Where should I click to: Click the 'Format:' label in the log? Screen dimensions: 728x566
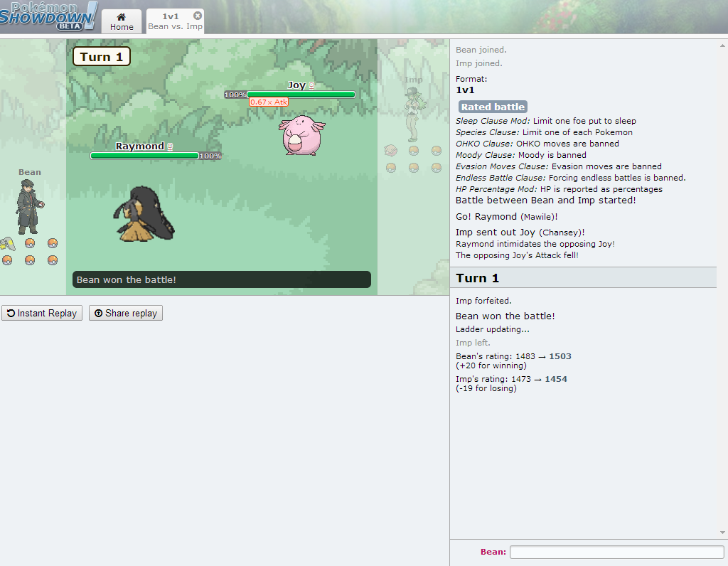point(471,79)
